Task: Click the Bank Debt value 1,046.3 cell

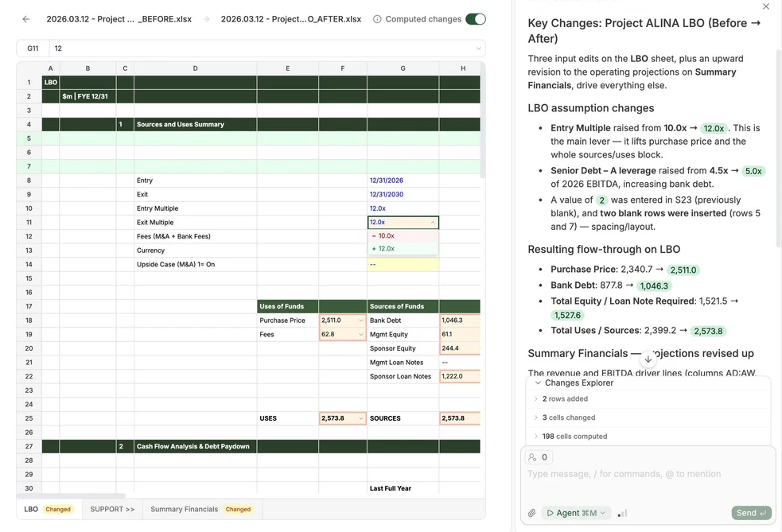Action: pyautogui.click(x=460, y=320)
